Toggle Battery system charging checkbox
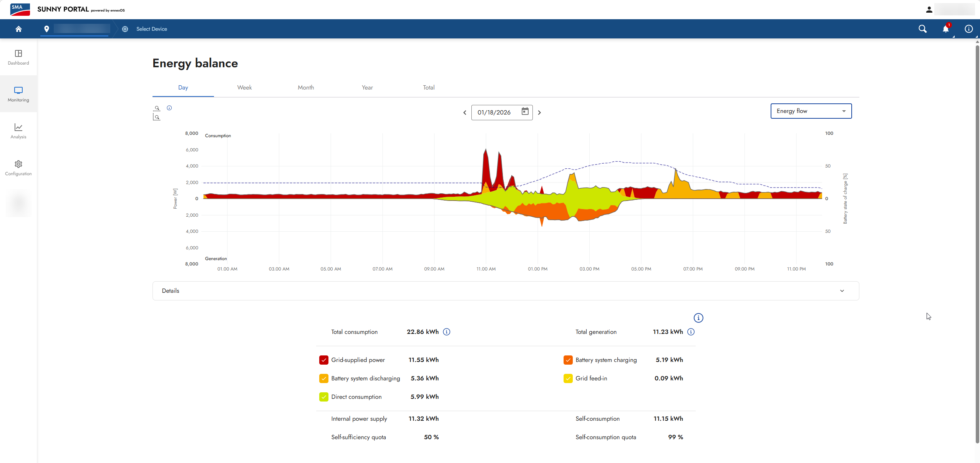Viewport: 980px width, 463px height. [x=568, y=360]
